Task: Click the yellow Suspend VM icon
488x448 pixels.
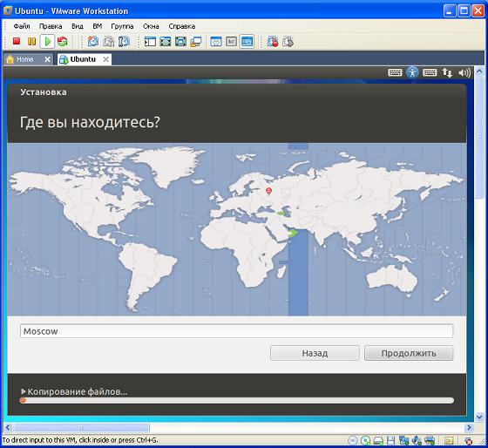Action: pos(31,42)
